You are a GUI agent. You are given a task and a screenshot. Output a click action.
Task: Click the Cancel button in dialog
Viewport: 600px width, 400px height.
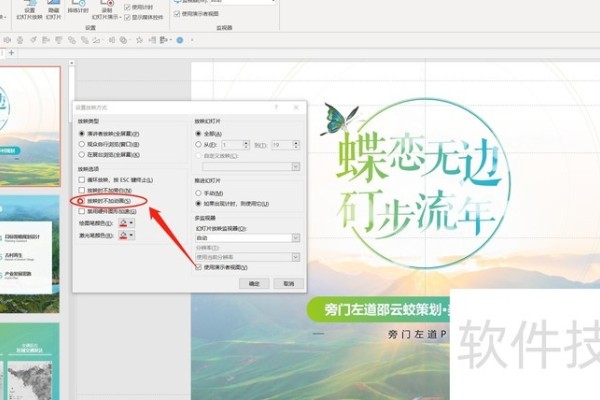click(x=289, y=284)
